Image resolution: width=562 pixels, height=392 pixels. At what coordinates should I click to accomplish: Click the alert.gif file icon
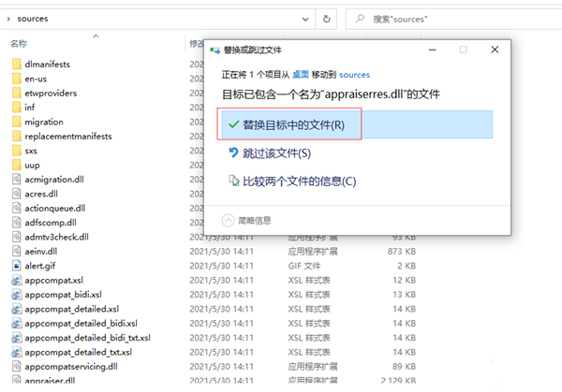tap(16, 266)
